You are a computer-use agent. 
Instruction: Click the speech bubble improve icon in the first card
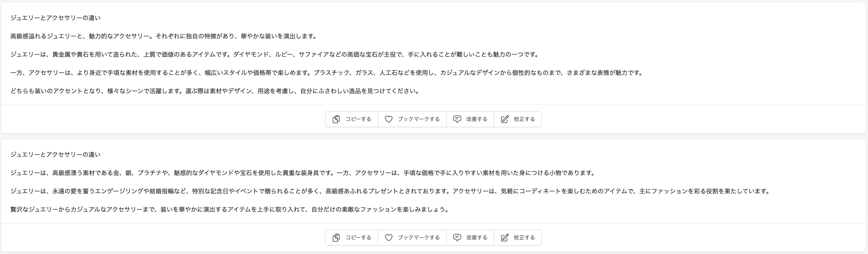click(x=457, y=119)
